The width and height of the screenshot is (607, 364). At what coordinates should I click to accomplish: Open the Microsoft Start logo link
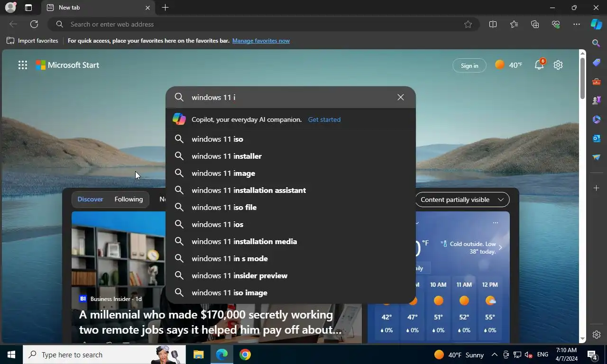[67, 65]
